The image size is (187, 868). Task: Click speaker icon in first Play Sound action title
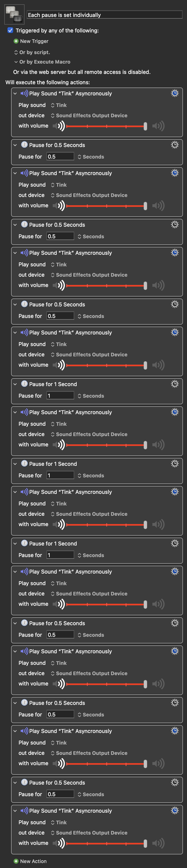[24, 93]
